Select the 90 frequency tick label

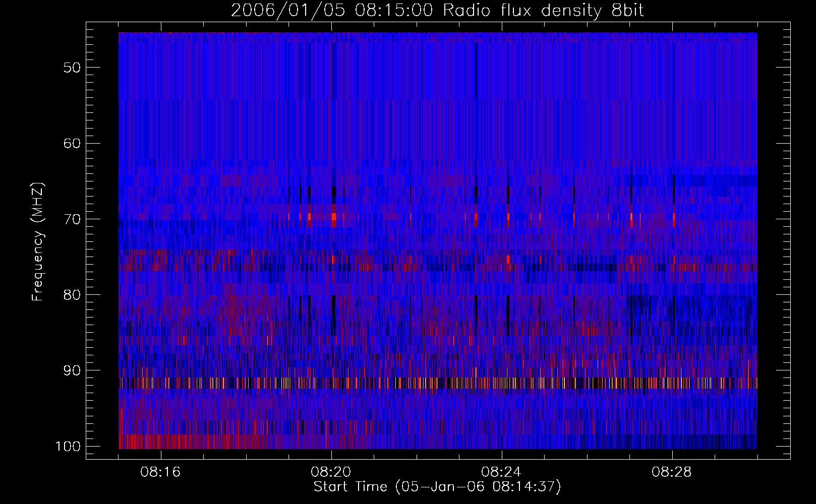click(x=72, y=370)
